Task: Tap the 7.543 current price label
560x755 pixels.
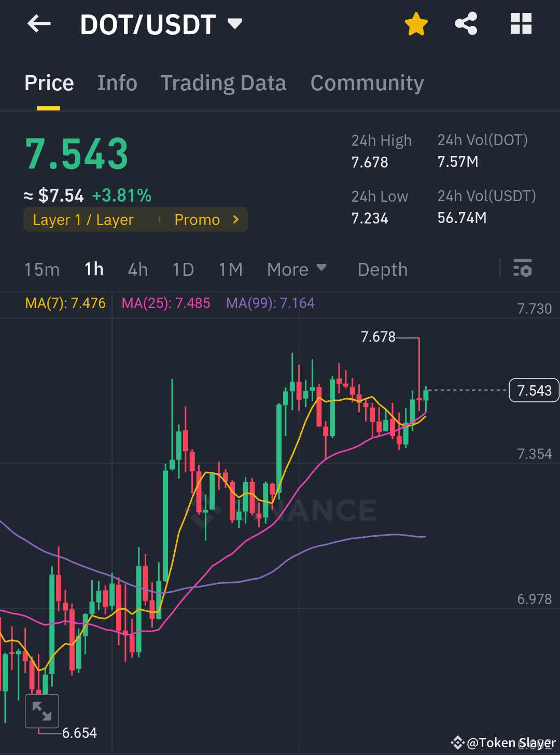Action: [x=534, y=390]
